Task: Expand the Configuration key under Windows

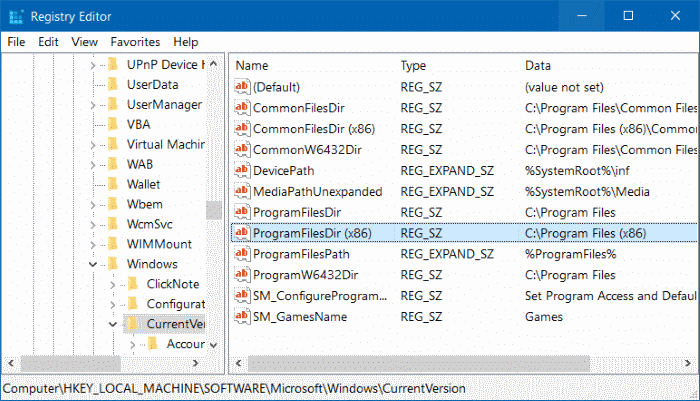Action: pos(113,305)
